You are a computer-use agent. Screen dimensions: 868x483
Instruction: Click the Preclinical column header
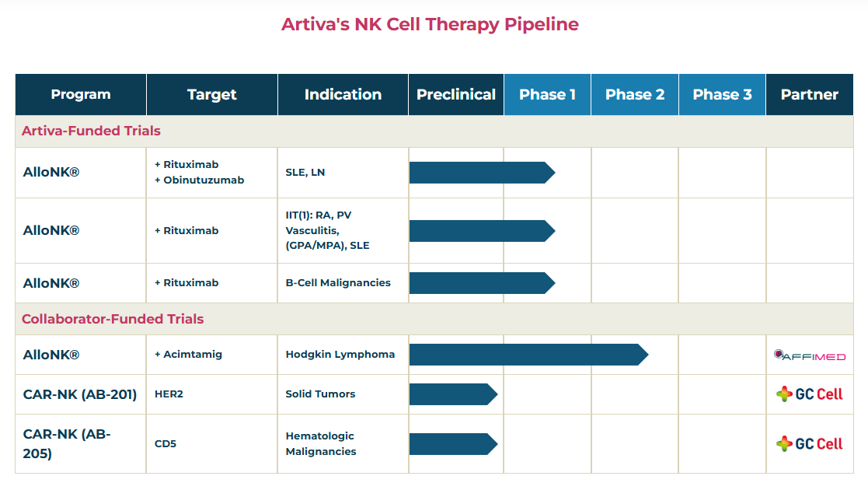point(456,95)
